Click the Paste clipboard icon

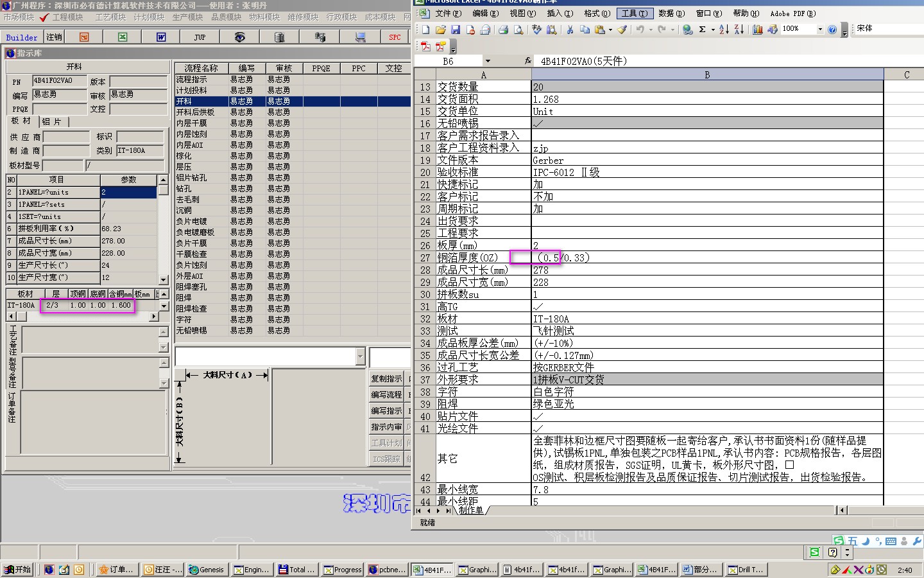(x=599, y=30)
